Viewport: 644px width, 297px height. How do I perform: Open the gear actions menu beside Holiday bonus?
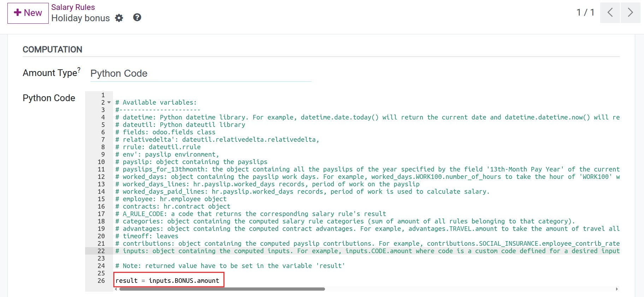(x=119, y=18)
